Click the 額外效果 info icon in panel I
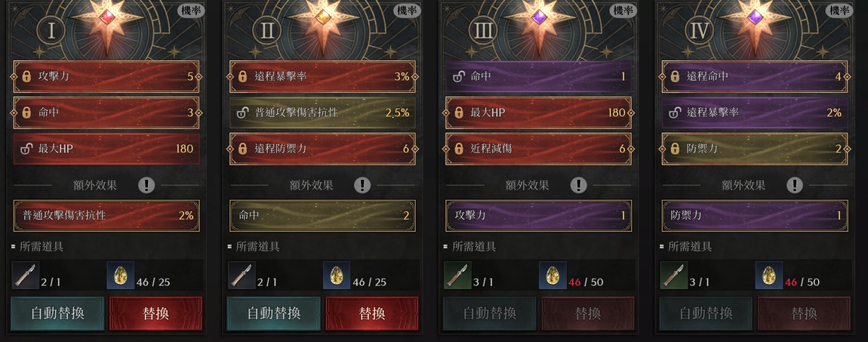 [x=146, y=185]
